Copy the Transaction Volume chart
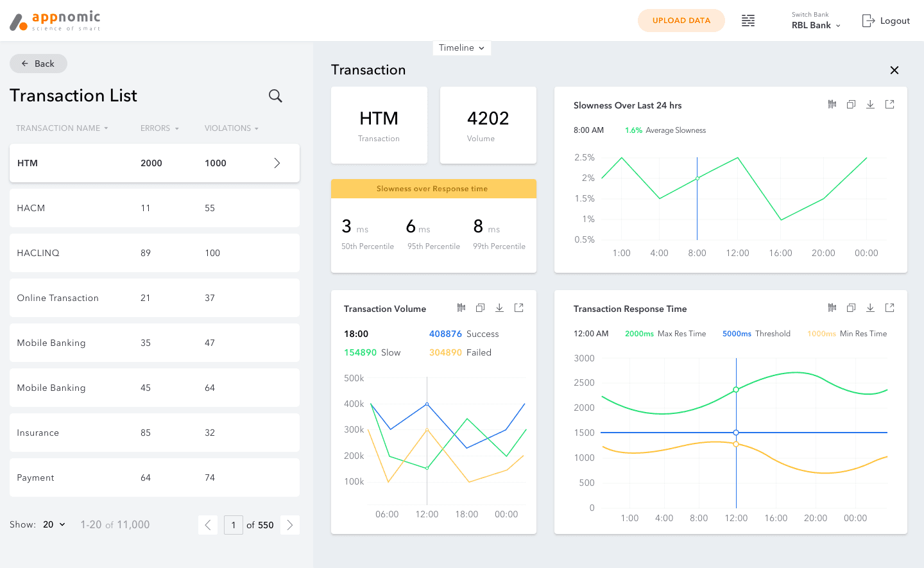This screenshot has width=924, height=568. click(480, 307)
